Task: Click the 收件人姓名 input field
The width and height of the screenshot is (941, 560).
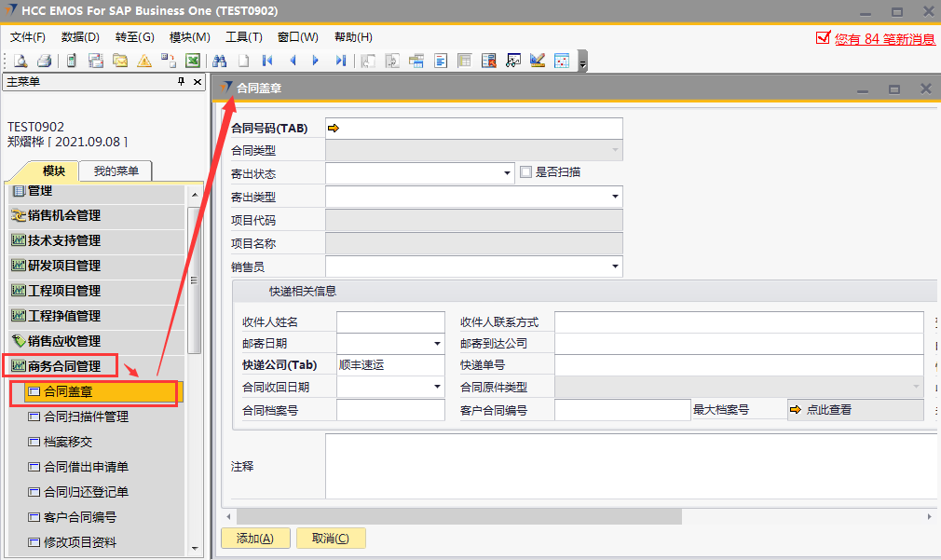Action: [x=390, y=322]
